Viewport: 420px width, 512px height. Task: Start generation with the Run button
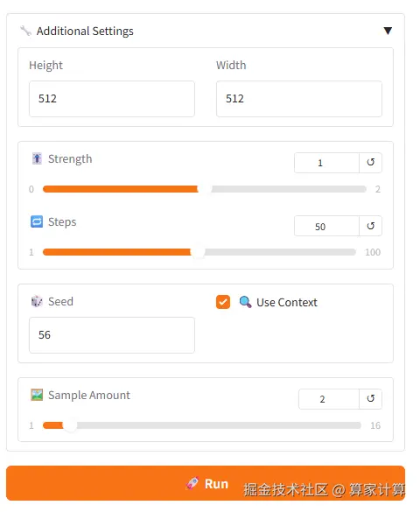(x=206, y=483)
